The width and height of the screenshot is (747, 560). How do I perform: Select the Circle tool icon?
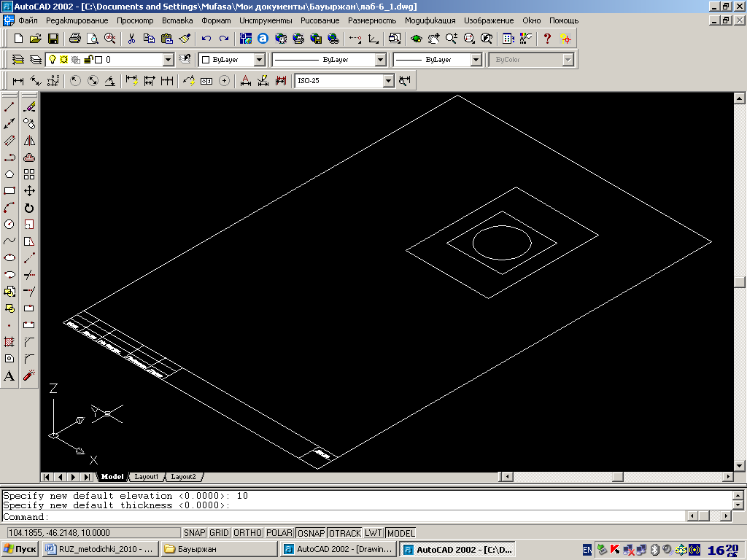click(x=9, y=225)
